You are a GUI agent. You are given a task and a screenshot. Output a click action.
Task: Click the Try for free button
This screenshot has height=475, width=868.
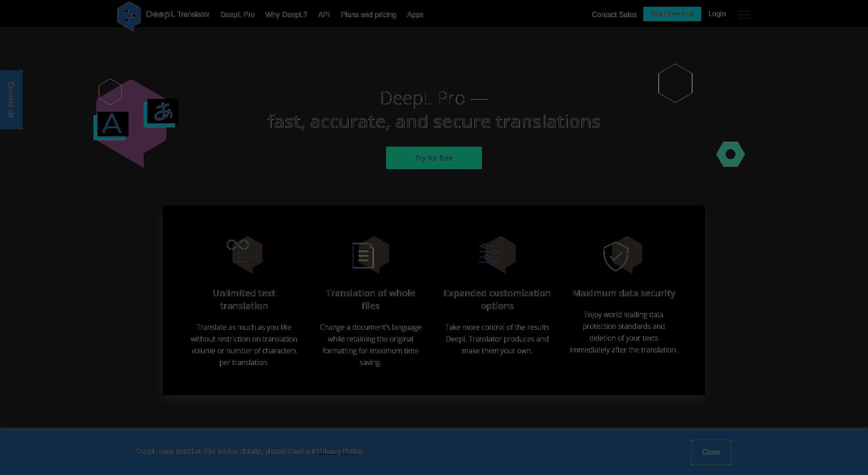[x=434, y=158]
